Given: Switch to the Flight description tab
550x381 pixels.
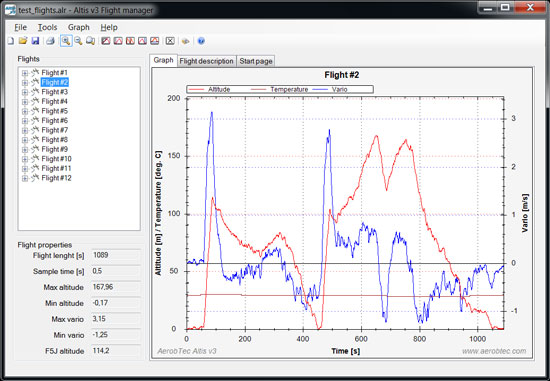Looking at the screenshot, I should (207, 61).
